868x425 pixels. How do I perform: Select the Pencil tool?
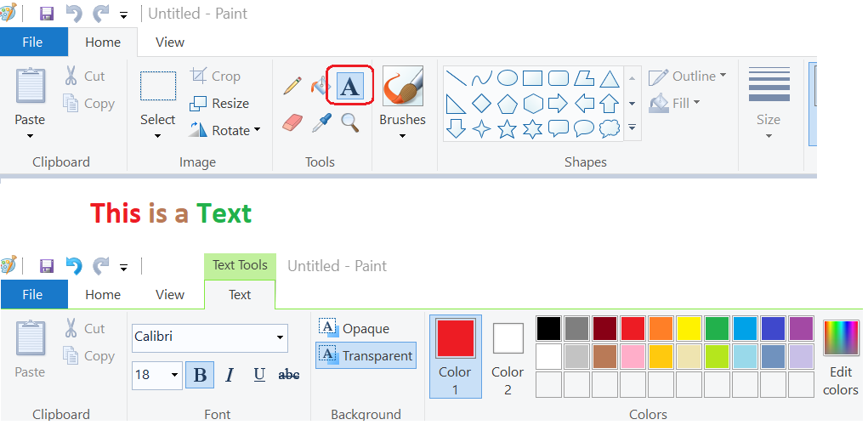pos(292,85)
